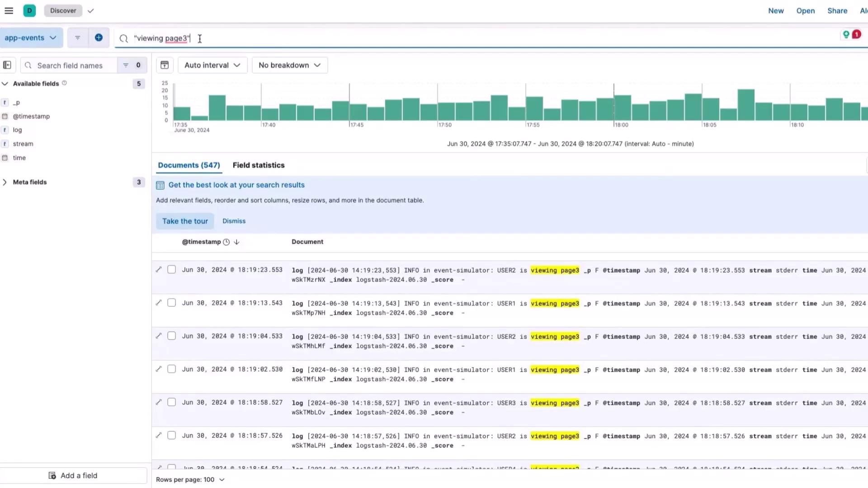Expand the first document row with arrows icon
868x488 pixels.
point(159,269)
